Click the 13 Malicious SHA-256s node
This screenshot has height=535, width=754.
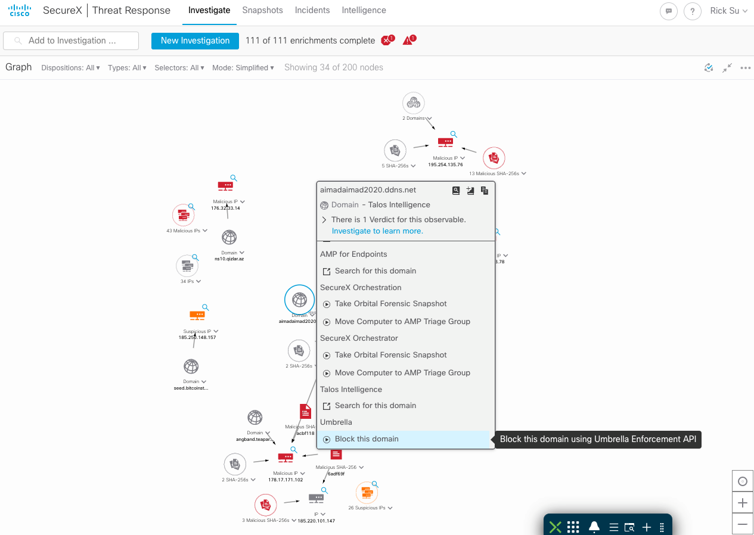pos(494,158)
